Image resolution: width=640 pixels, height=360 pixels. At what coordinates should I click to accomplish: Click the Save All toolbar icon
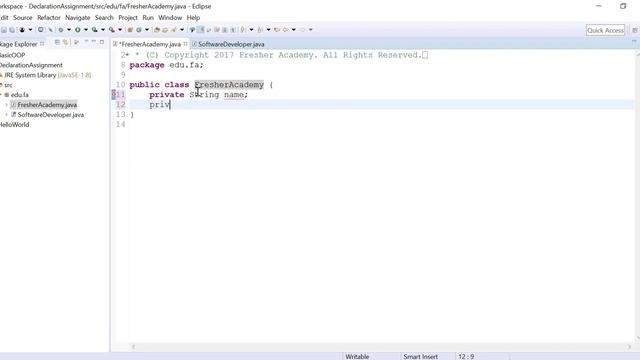[12, 30]
